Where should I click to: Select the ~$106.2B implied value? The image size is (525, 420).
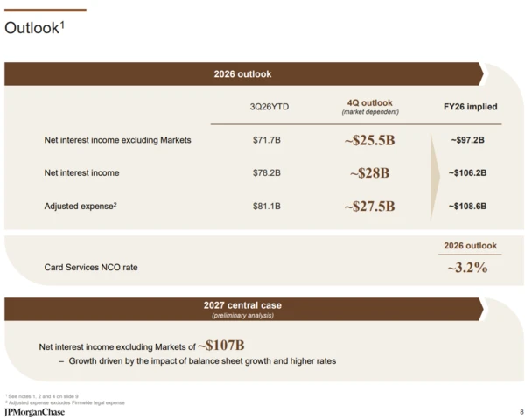click(x=468, y=173)
